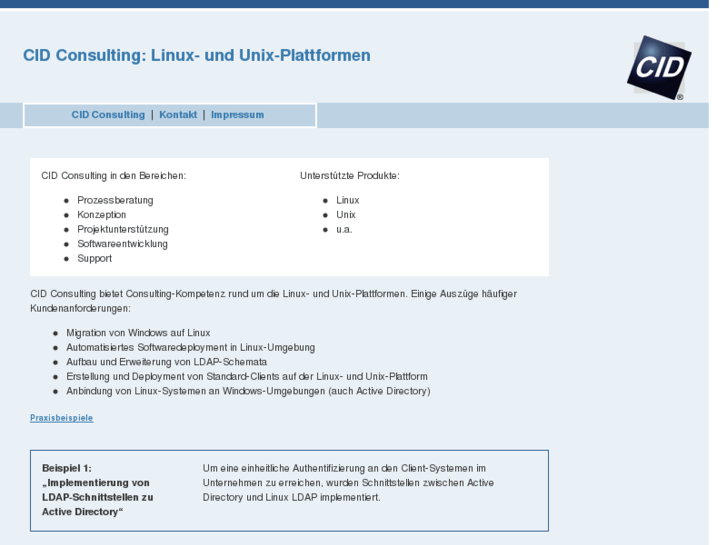Click 'Automatisiertes Softwaredeployment in Linux-Umgebung' item
This screenshot has height=545, width=727.
pyautogui.click(x=191, y=347)
